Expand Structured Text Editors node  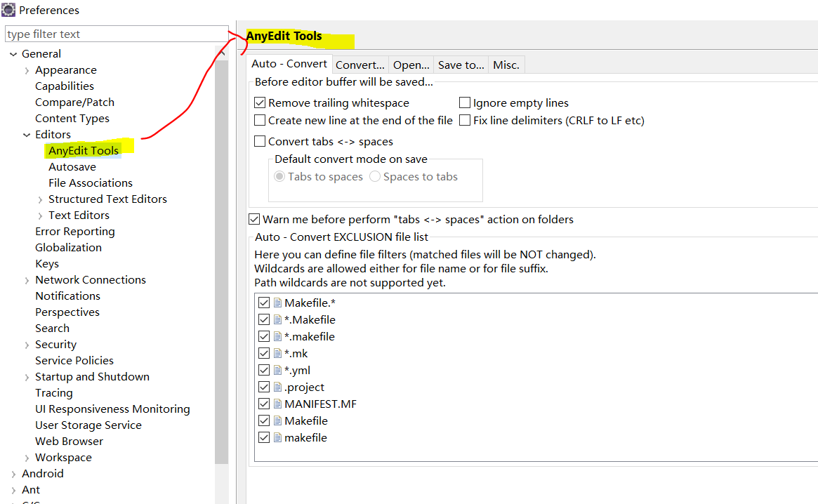[40, 200]
